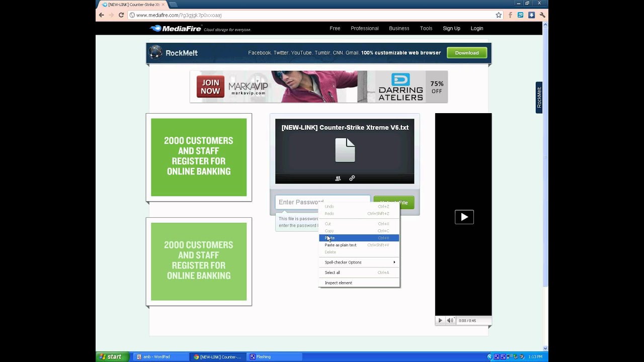Click the address bar URL field

coord(311,15)
